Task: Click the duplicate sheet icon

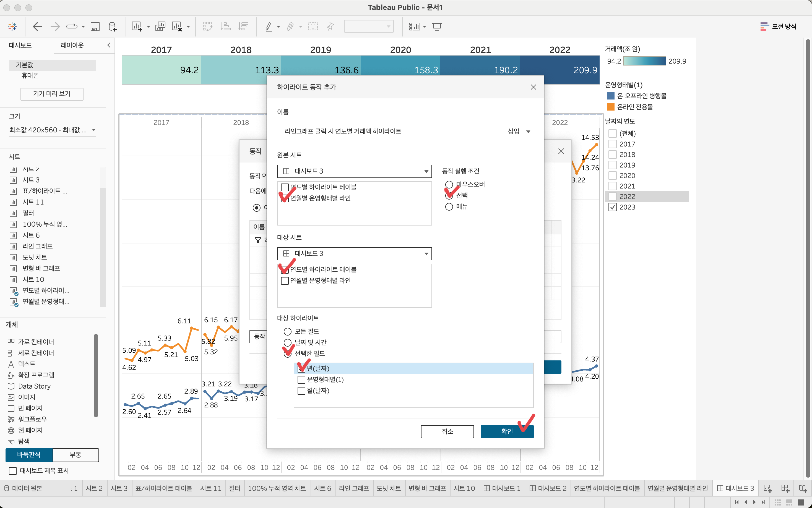Action: (160, 27)
